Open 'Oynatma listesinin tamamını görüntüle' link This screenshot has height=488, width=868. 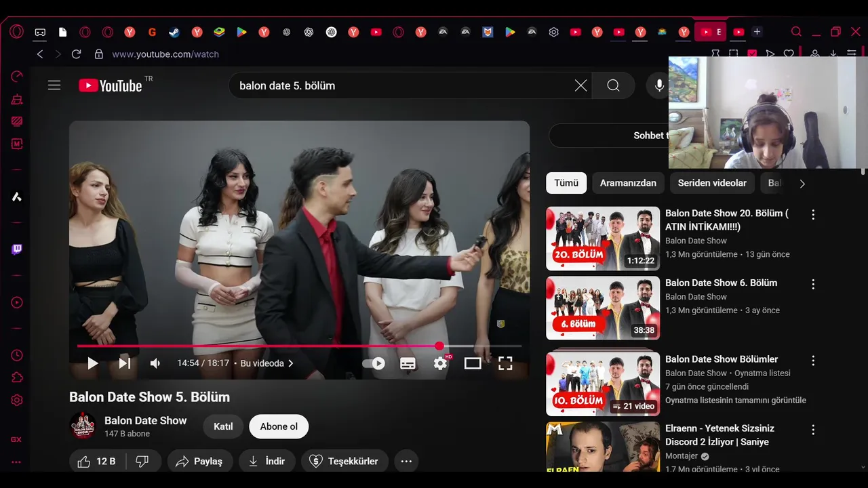click(736, 400)
